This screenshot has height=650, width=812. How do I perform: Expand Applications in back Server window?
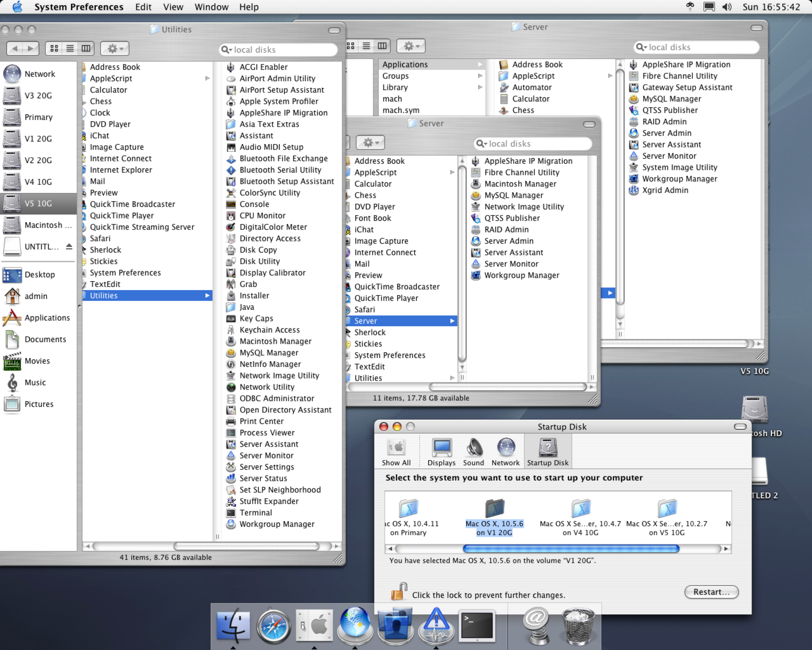480,64
